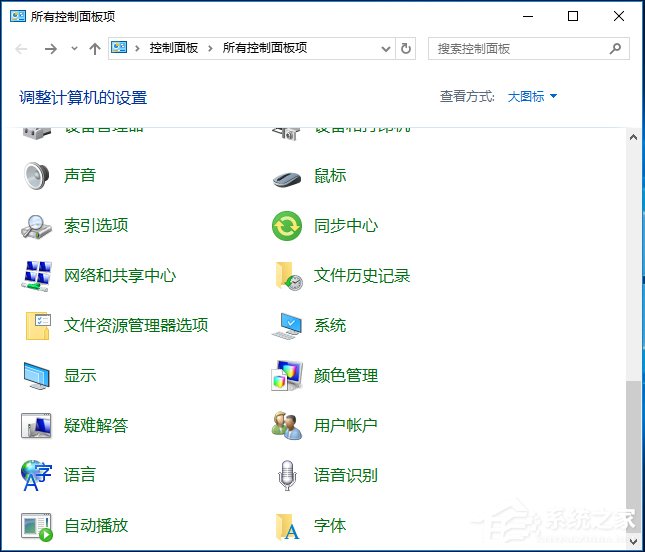Open the 用户帐户 people icon
This screenshot has height=552, width=645.
coord(287,426)
